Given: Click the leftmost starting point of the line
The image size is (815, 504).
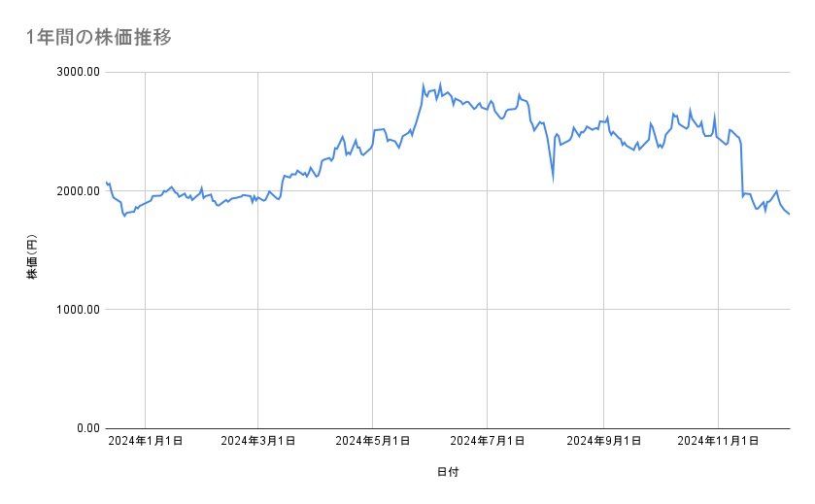Looking at the screenshot, I should click(106, 183).
